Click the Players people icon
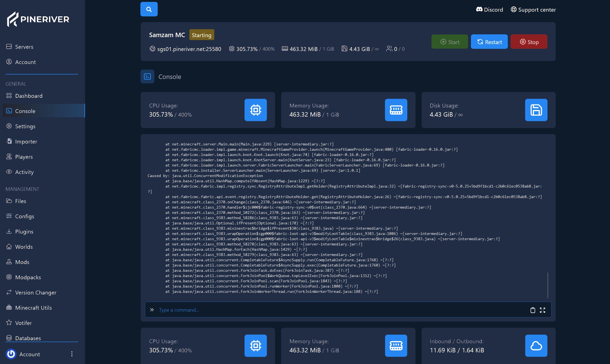 coord(9,157)
